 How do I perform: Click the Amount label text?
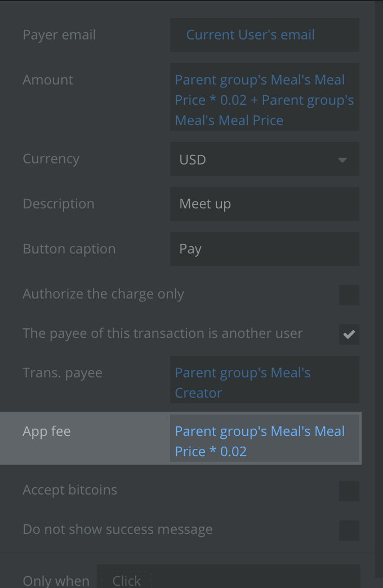click(48, 80)
